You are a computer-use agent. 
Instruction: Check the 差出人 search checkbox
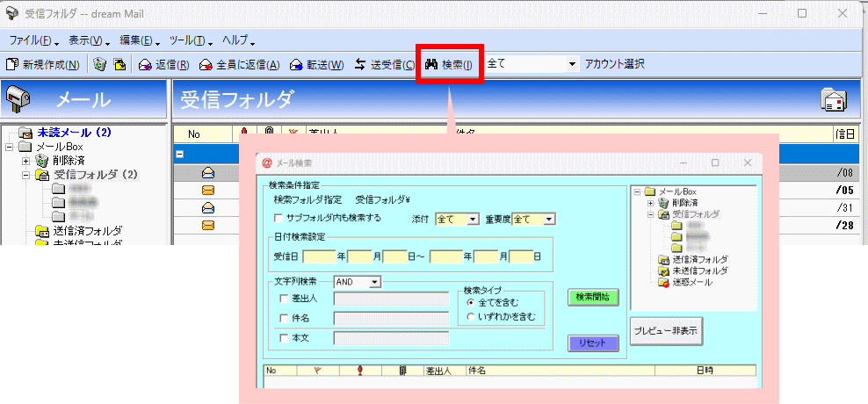click(283, 299)
